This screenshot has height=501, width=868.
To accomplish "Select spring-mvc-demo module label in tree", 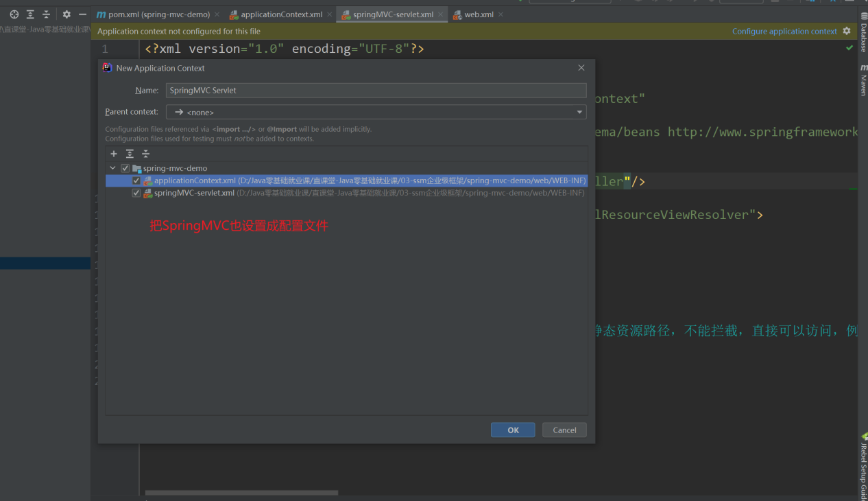I will (x=175, y=168).
